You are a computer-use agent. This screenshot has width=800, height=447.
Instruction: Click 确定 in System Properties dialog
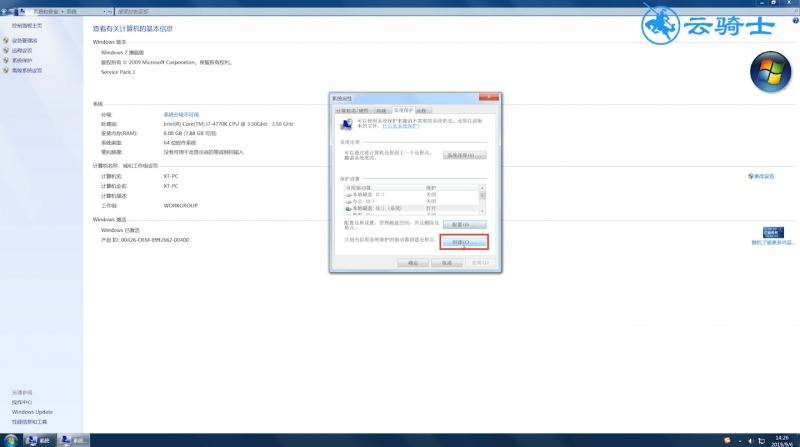413,263
